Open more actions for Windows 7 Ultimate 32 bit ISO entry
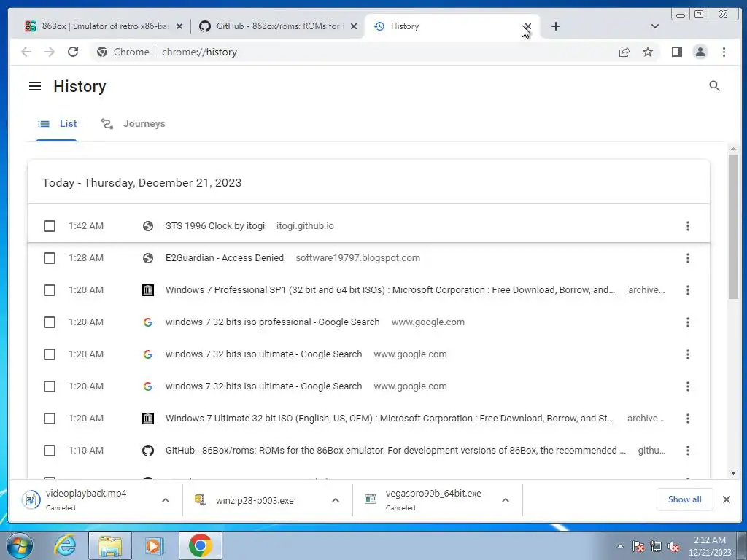This screenshot has width=747, height=560. (687, 419)
